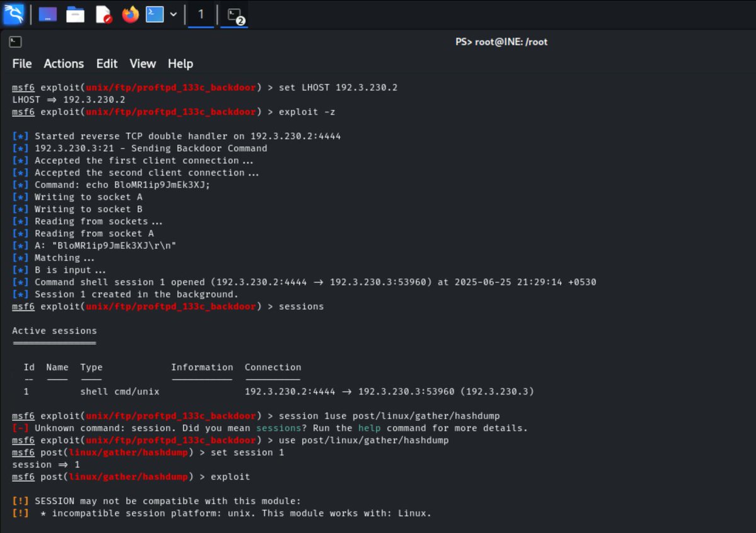Switch to workspace 1
756x533 pixels.
(x=201, y=14)
